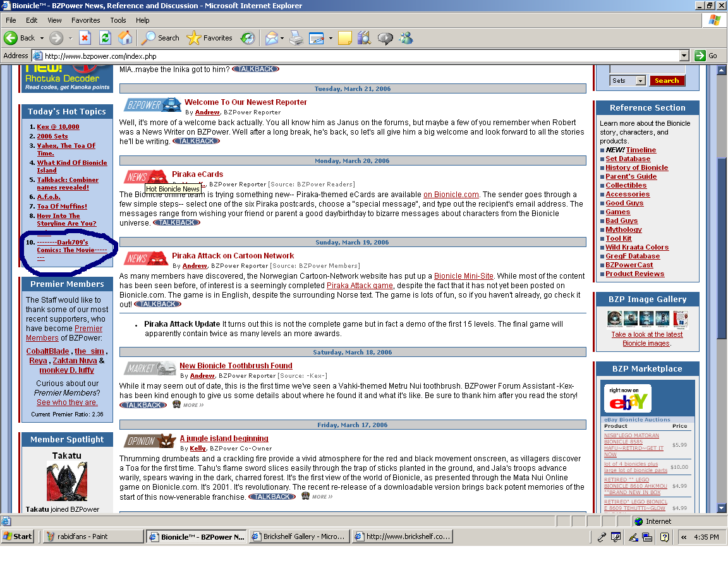Viewport: 728px width, 587px height.
Task: Click the Bionicle Mini-Site link
Action: click(x=463, y=276)
